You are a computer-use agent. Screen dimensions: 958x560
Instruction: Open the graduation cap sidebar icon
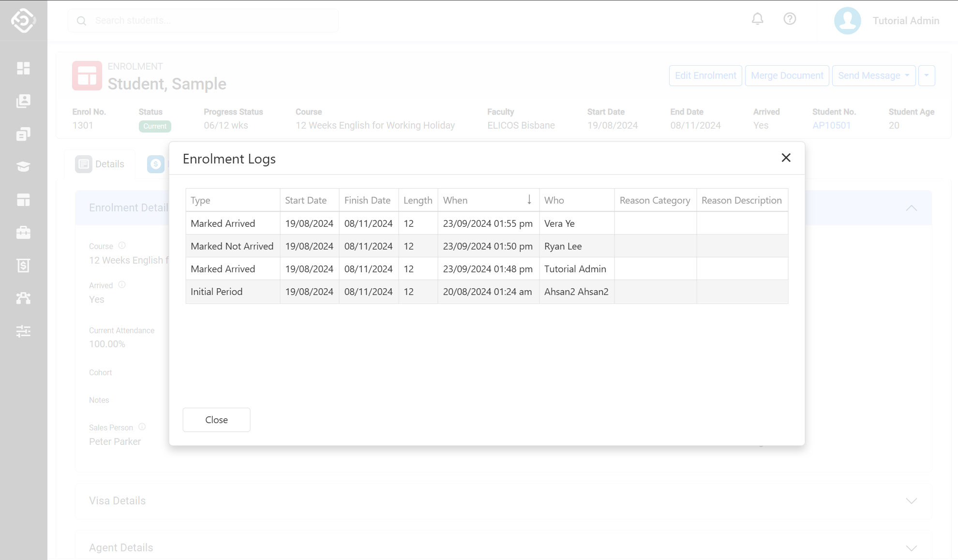(23, 167)
